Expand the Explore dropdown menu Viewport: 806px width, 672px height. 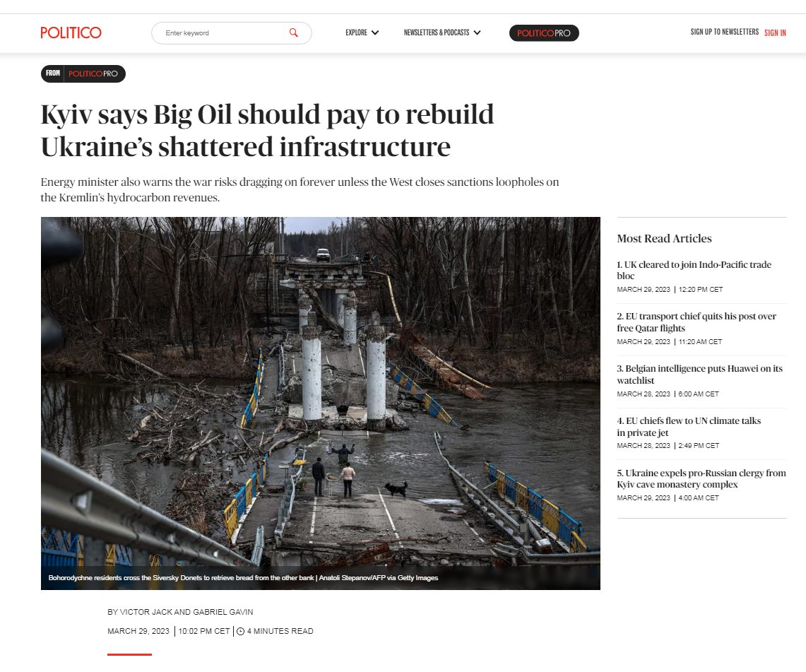click(x=362, y=33)
